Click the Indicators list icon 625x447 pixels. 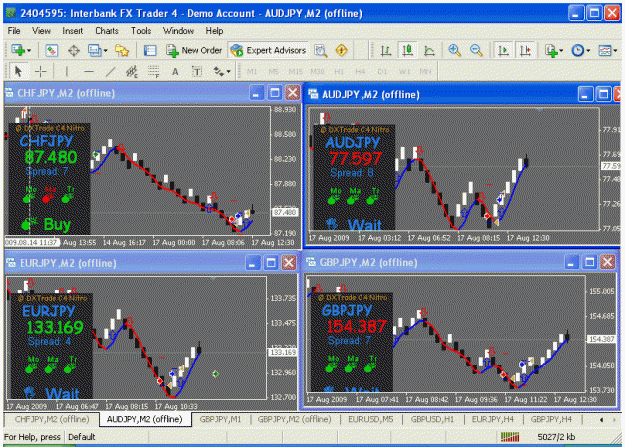551,51
